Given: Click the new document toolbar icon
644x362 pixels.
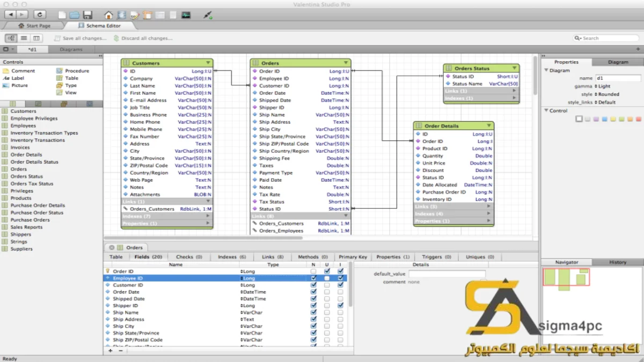Looking at the screenshot, I should pos(62,15).
